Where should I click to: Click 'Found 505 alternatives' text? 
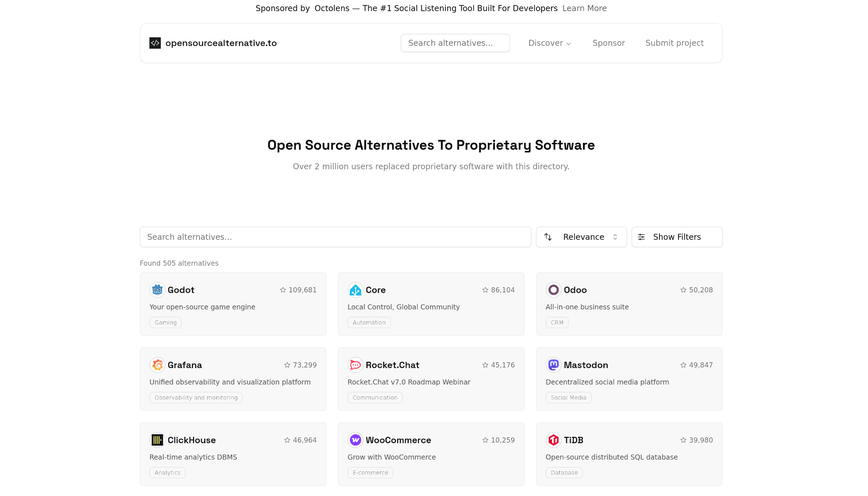click(179, 263)
